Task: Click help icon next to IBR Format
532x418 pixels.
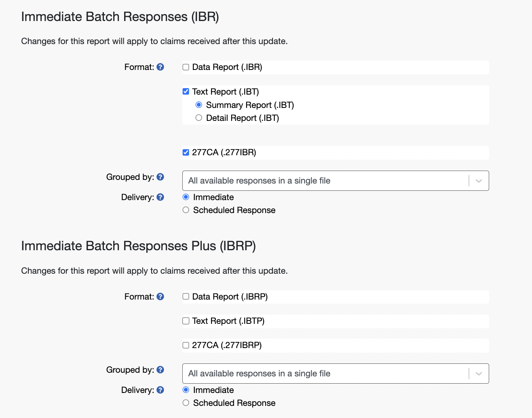Action: 160,67
